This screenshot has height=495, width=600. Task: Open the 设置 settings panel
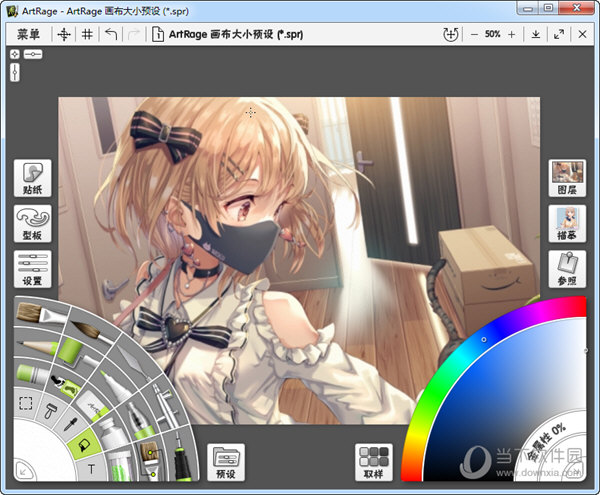click(x=33, y=269)
